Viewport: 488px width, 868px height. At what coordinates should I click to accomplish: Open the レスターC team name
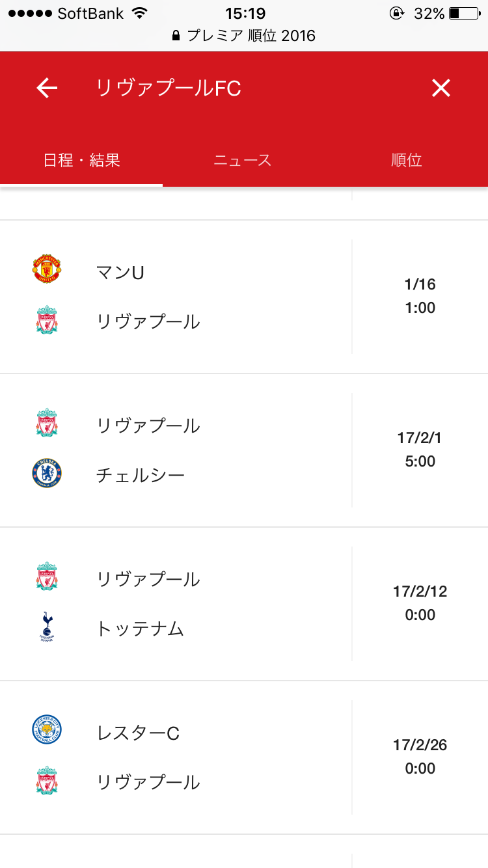pyautogui.click(x=138, y=733)
